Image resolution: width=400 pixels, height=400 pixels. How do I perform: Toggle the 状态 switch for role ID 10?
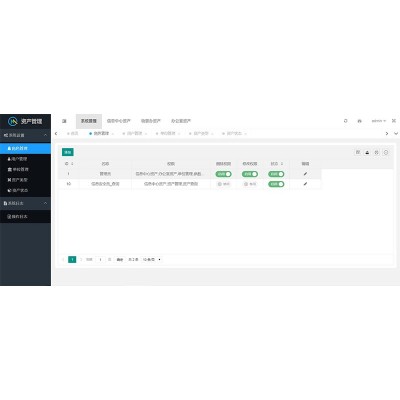pos(276,184)
